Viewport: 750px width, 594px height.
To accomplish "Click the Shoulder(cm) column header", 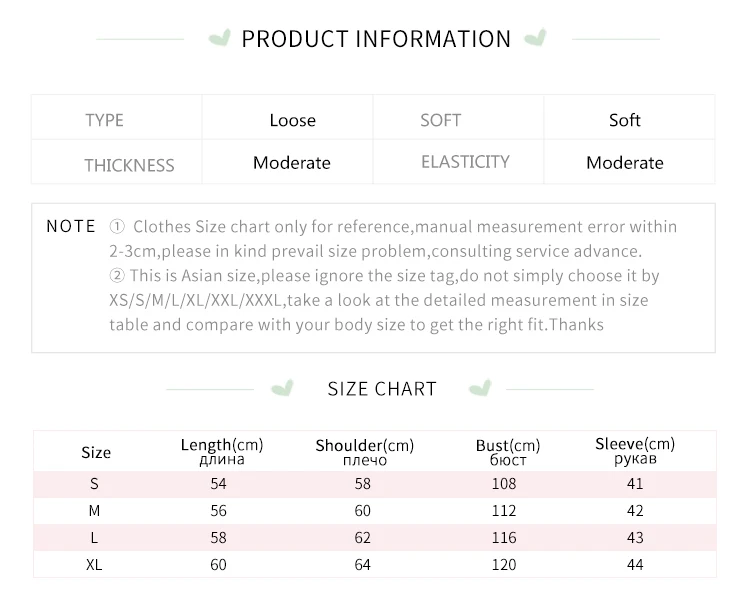I will pyautogui.click(x=364, y=451).
